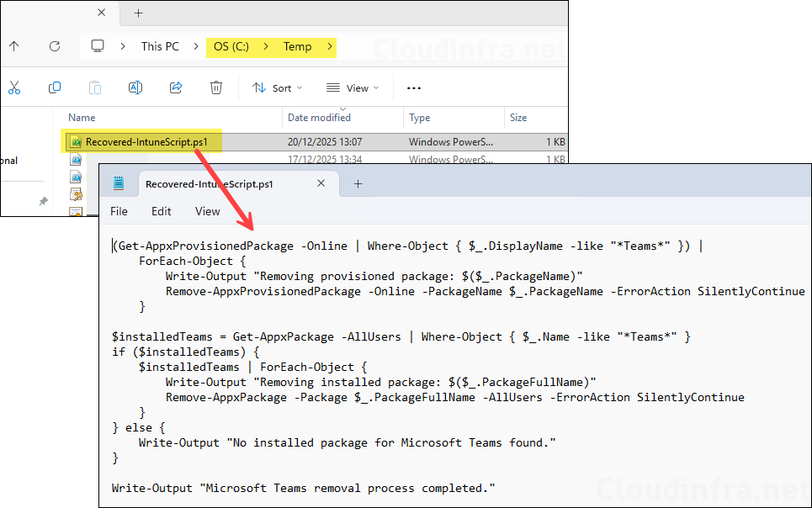Viewport: 812px width, 508px height.
Task: Click the Delete trash icon
Action: click(215, 87)
